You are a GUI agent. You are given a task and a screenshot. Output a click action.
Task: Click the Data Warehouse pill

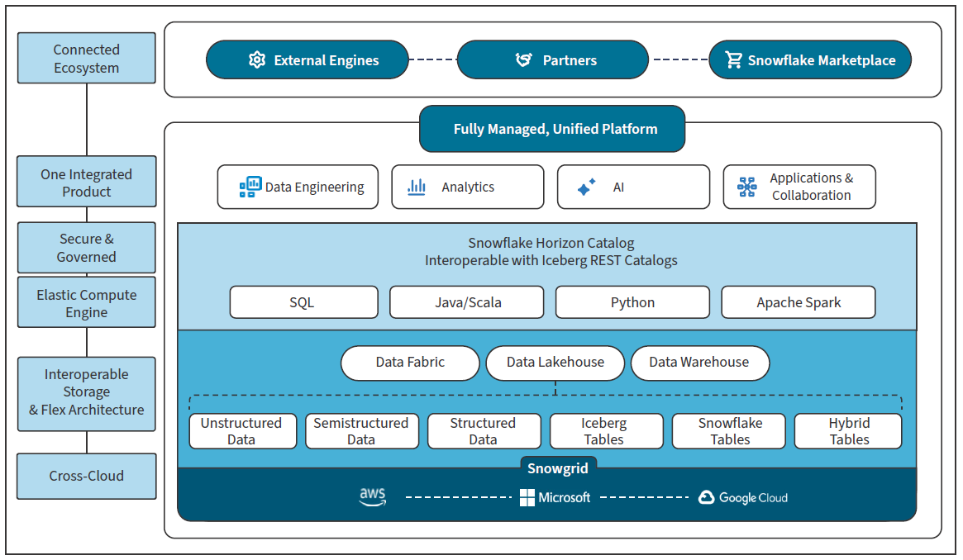point(700,363)
